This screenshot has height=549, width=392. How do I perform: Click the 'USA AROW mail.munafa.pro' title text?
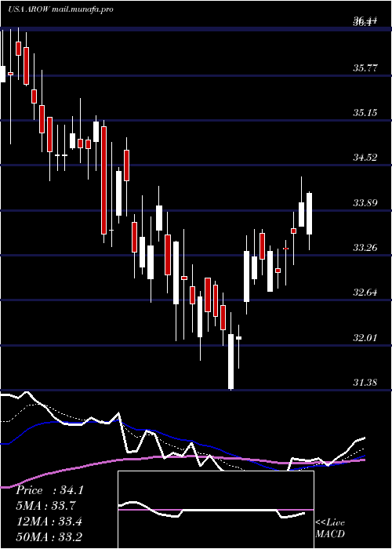pos(60,9)
